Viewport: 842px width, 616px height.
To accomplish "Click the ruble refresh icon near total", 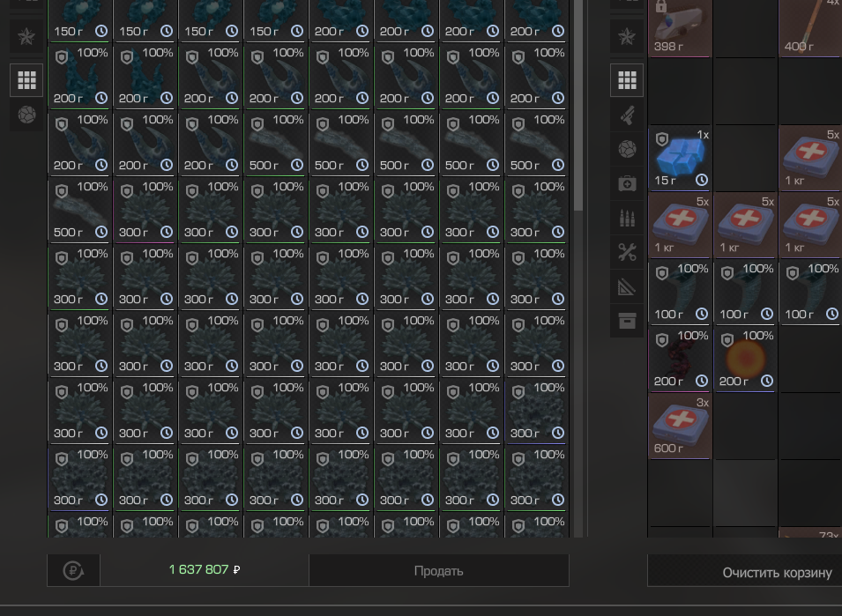I will pyautogui.click(x=73, y=570).
